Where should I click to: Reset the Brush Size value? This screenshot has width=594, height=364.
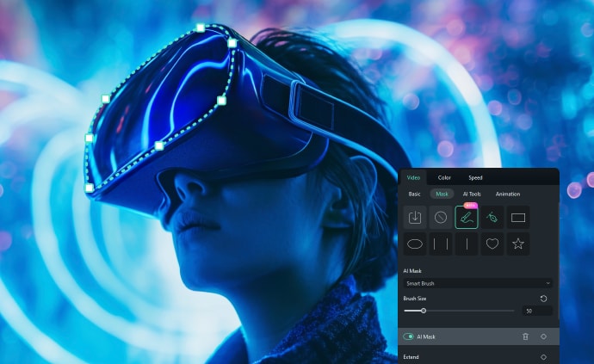[543, 299]
